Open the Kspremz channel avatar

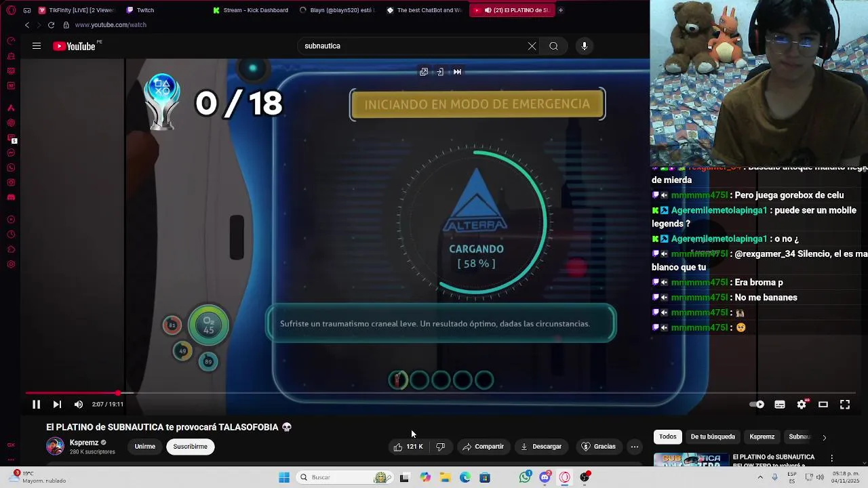55,446
